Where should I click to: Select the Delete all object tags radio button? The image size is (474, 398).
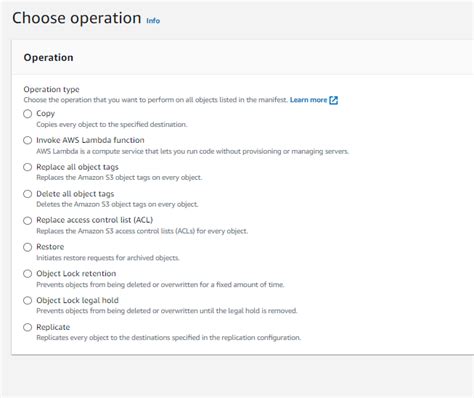point(28,194)
